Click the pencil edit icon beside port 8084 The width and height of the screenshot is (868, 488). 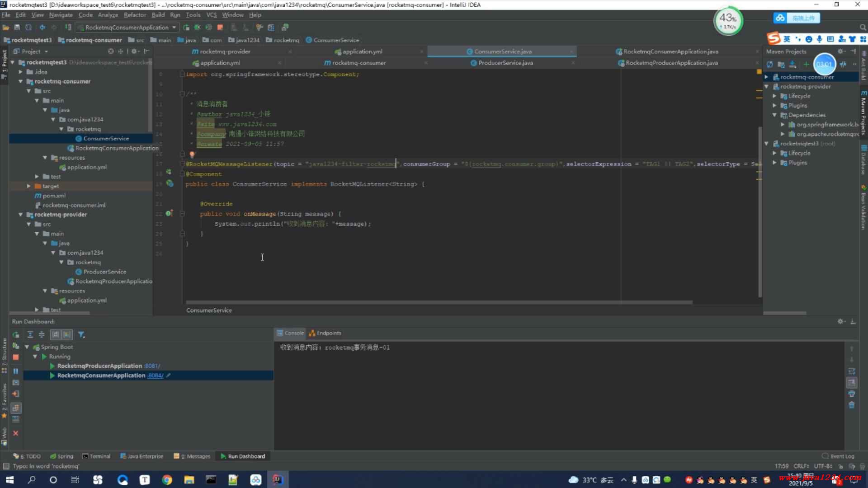tap(168, 375)
